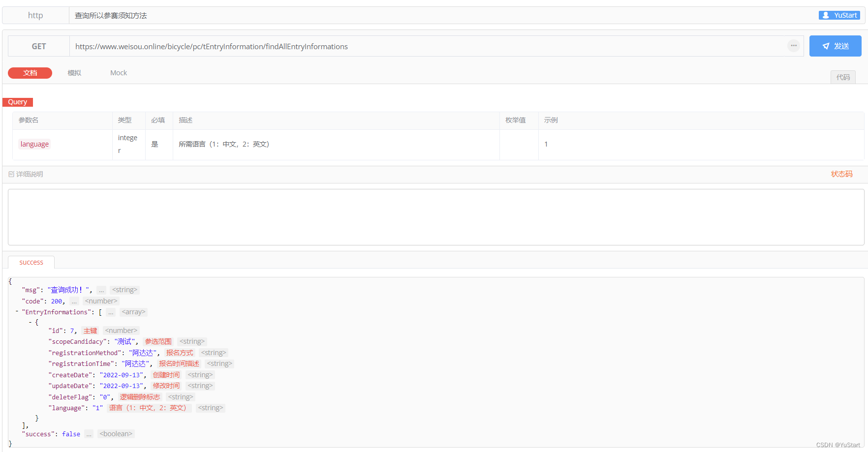
Task: Click the 逻辑删除标志 annotation tag
Action: [x=140, y=397]
